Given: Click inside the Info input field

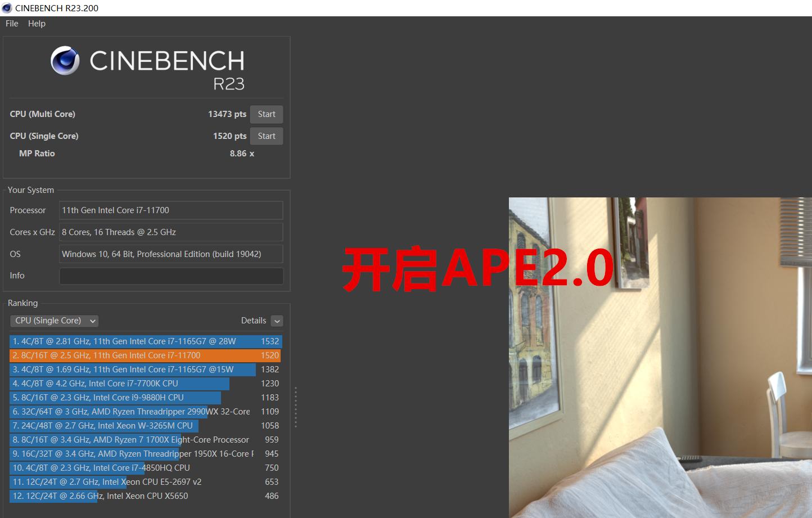Looking at the screenshot, I should pos(170,276).
